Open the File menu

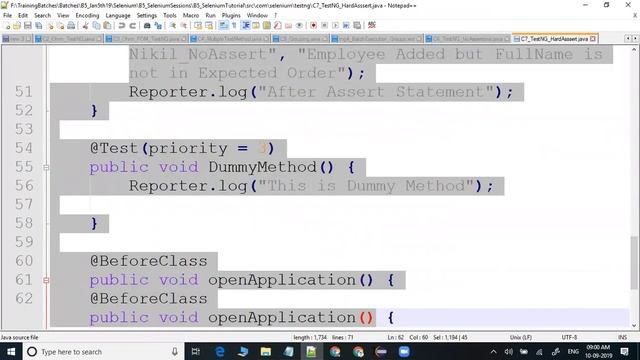7,16
